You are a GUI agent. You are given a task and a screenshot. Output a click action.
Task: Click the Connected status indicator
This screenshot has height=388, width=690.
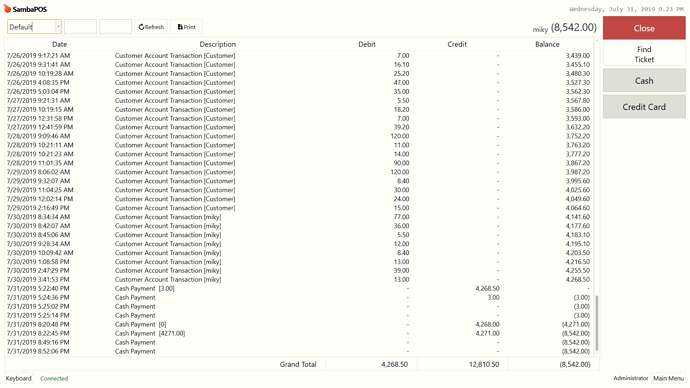pyautogui.click(x=54, y=378)
